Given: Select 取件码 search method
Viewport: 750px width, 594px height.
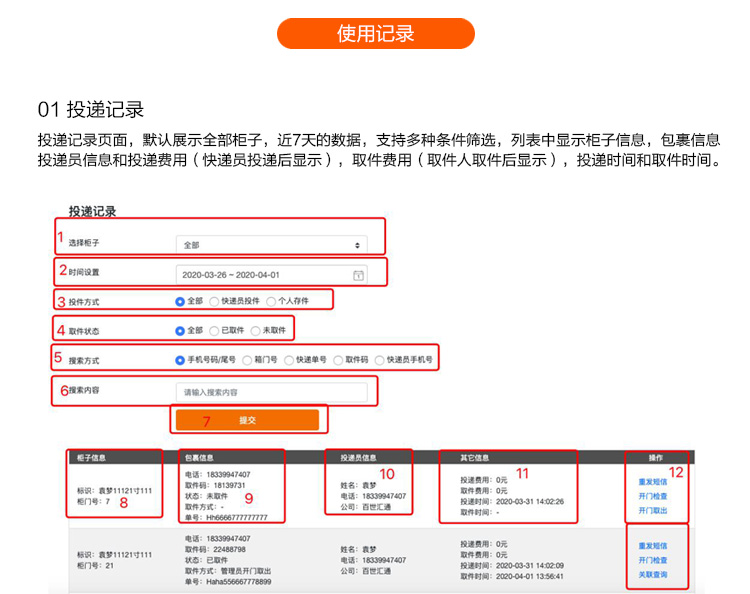Looking at the screenshot, I should coord(338,360).
